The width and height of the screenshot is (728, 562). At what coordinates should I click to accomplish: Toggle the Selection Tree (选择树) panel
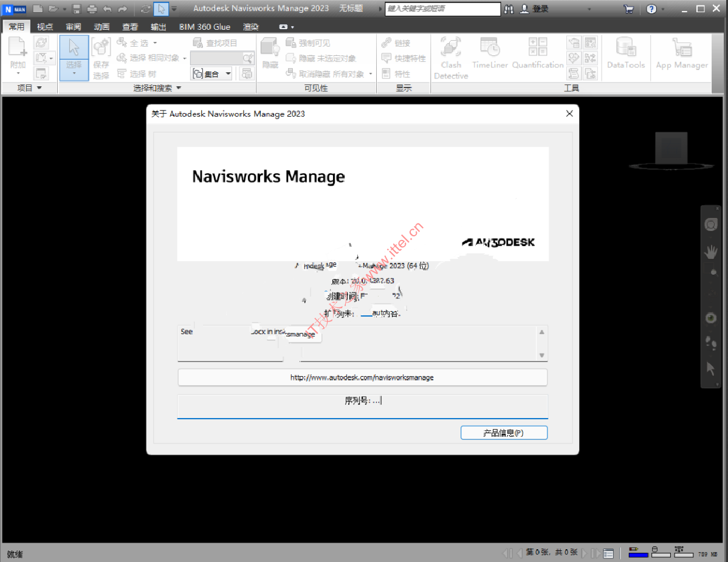tap(137, 74)
